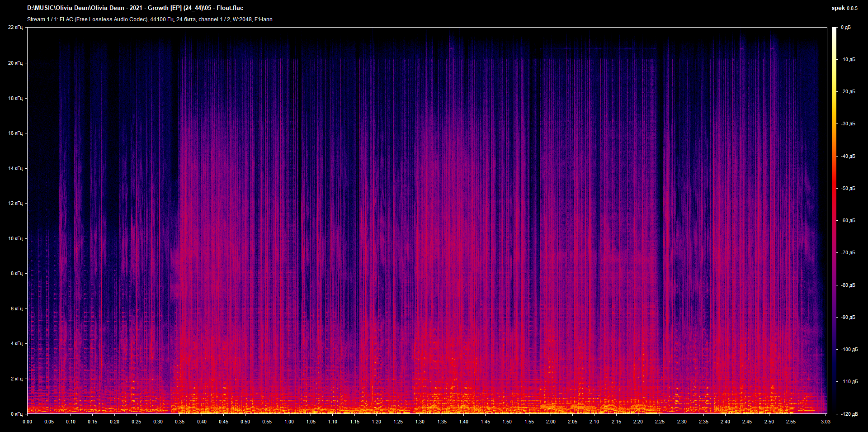Click the 3:03 end time marker

tap(826, 422)
